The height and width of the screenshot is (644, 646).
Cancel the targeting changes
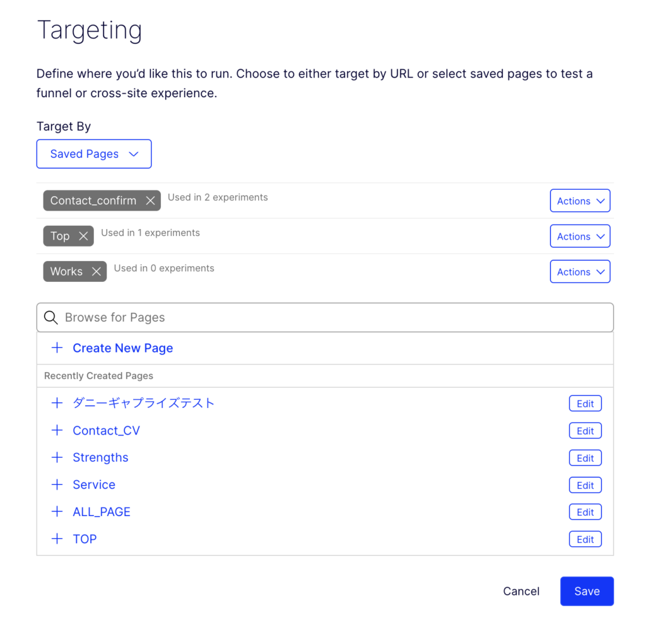click(x=521, y=591)
